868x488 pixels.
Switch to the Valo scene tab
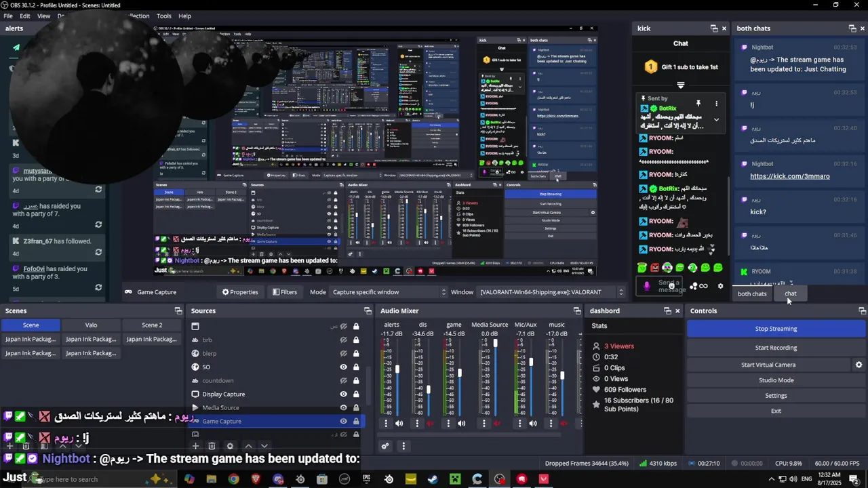(91, 325)
